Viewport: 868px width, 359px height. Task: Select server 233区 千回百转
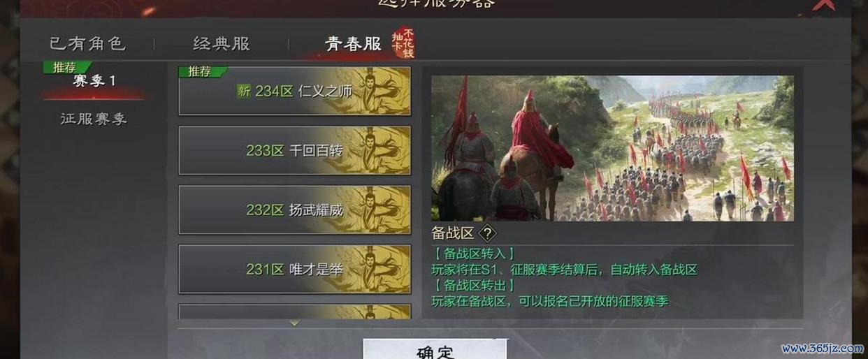pyautogui.click(x=295, y=150)
